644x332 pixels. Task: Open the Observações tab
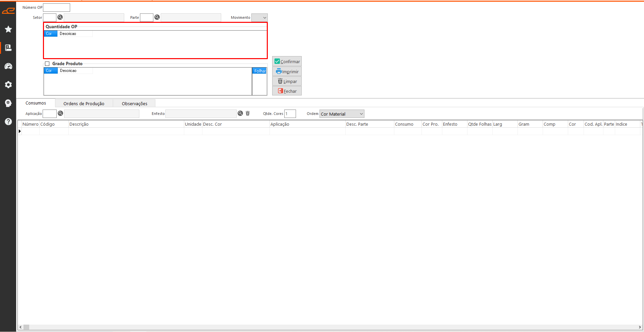pos(134,103)
